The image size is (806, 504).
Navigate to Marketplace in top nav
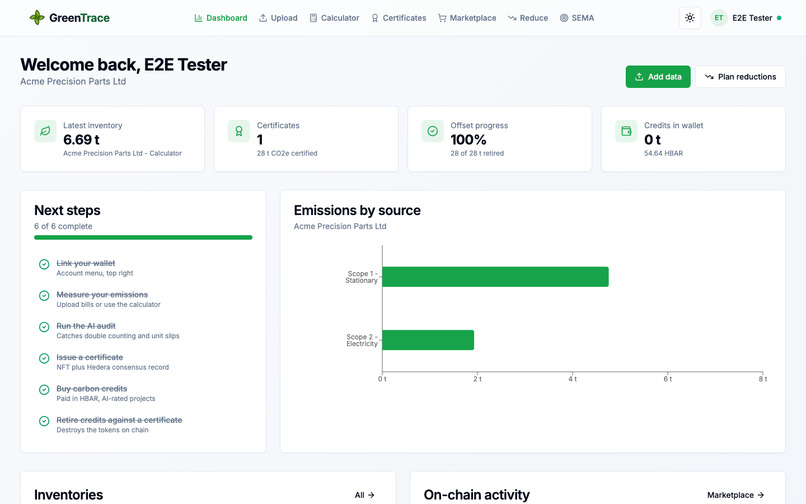coord(467,18)
